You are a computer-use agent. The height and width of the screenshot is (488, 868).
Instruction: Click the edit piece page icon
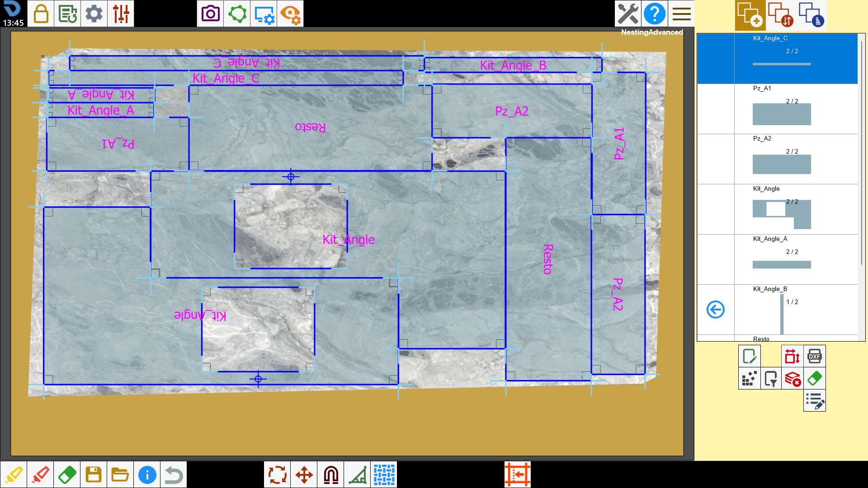pos(750,356)
